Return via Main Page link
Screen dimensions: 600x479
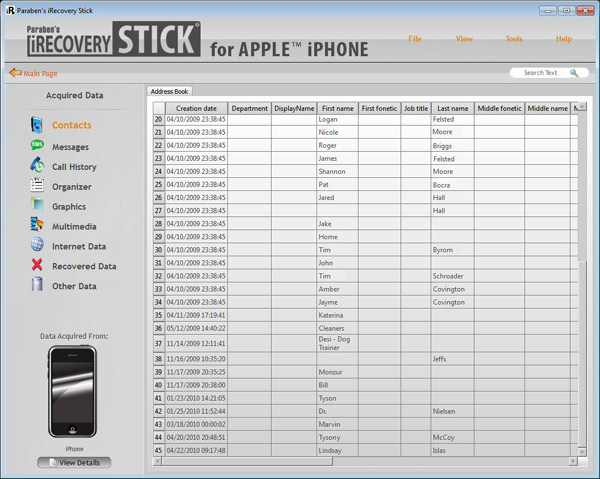(40, 73)
